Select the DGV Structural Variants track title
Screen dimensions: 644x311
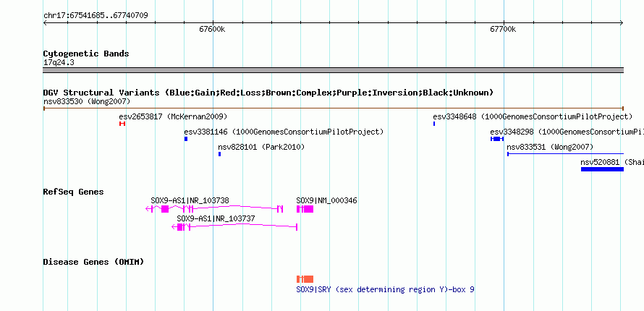[268, 93]
